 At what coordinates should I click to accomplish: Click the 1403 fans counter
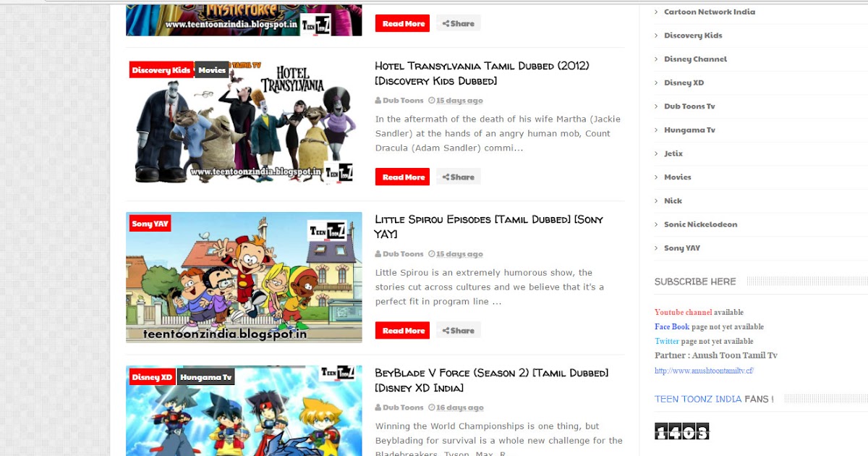pyautogui.click(x=681, y=431)
